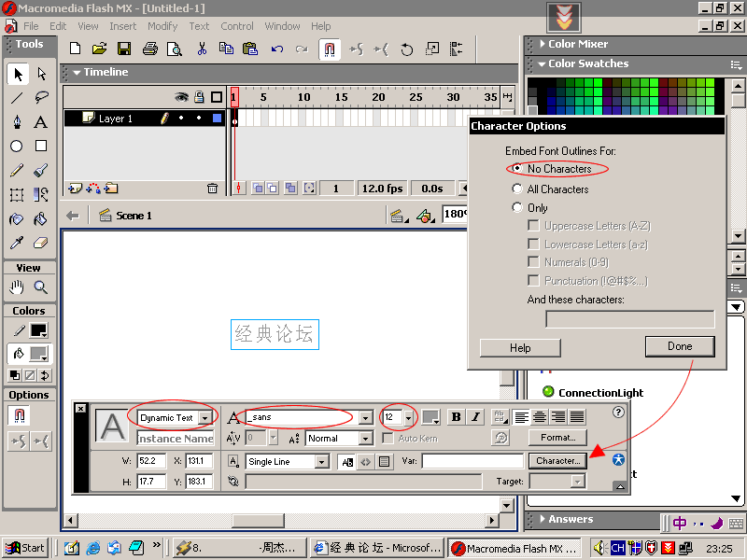Collapse the Color Swatches panel
This screenshot has width=747, height=560.
coord(542,63)
